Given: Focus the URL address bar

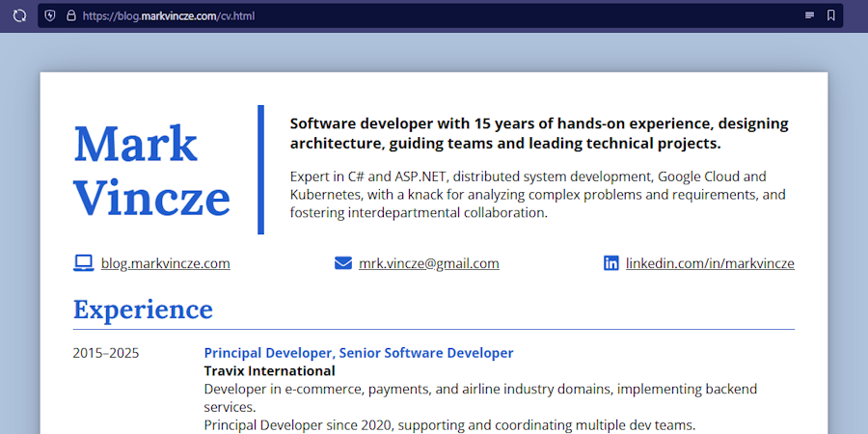Looking at the screenshot, I should [440, 15].
